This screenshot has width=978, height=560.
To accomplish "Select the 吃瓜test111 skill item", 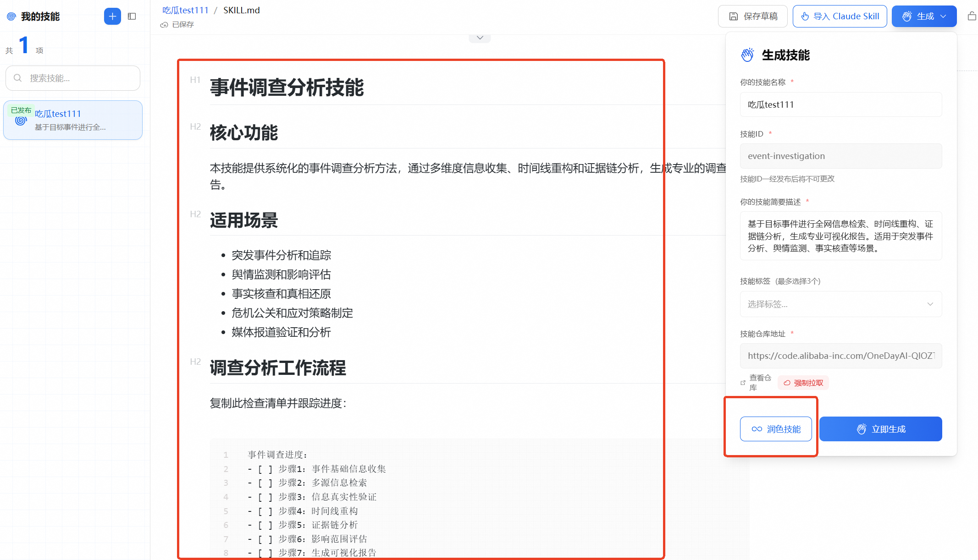I will (73, 120).
